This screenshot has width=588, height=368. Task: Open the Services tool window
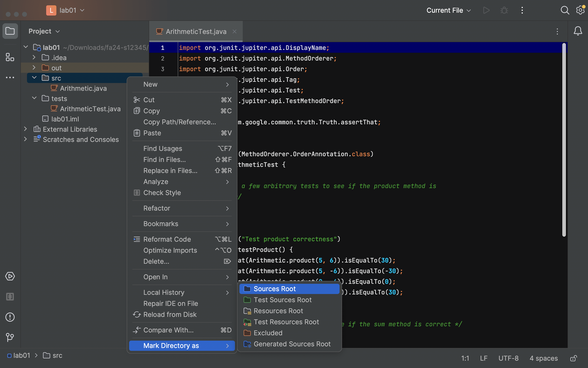[x=10, y=276]
